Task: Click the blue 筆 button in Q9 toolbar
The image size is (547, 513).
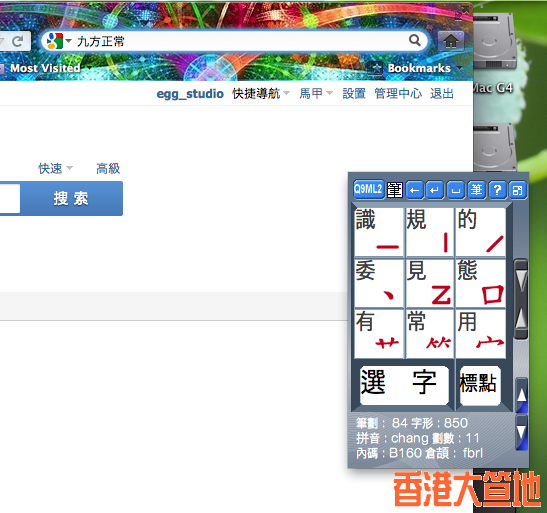Action: 476,190
